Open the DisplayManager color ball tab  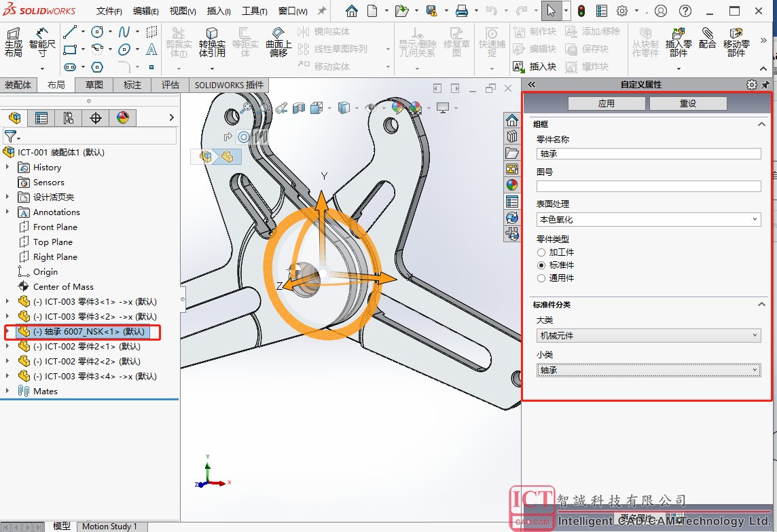click(122, 118)
